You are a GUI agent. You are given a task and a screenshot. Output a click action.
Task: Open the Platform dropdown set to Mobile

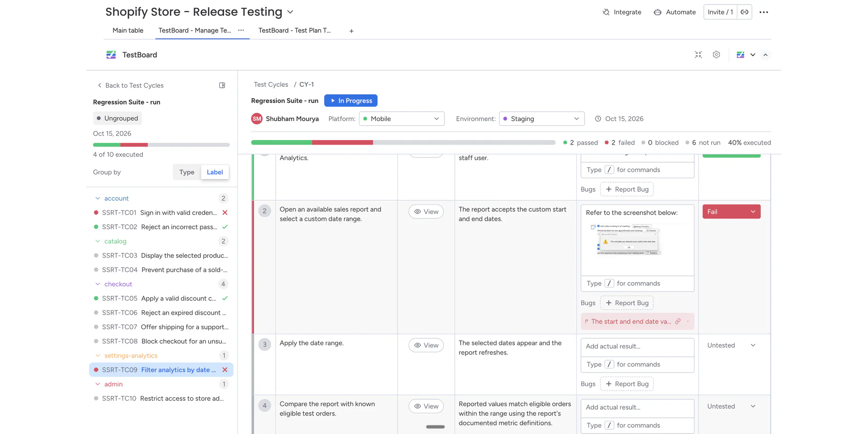pyautogui.click(x=401, y=119)
